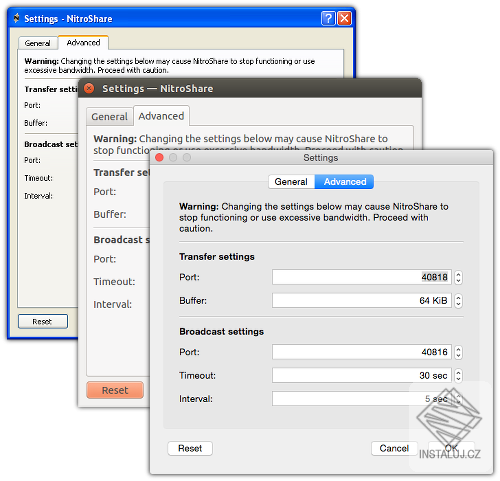Click the Interval field showing 5 sec
500x481 pixels.
pos(362,399)
